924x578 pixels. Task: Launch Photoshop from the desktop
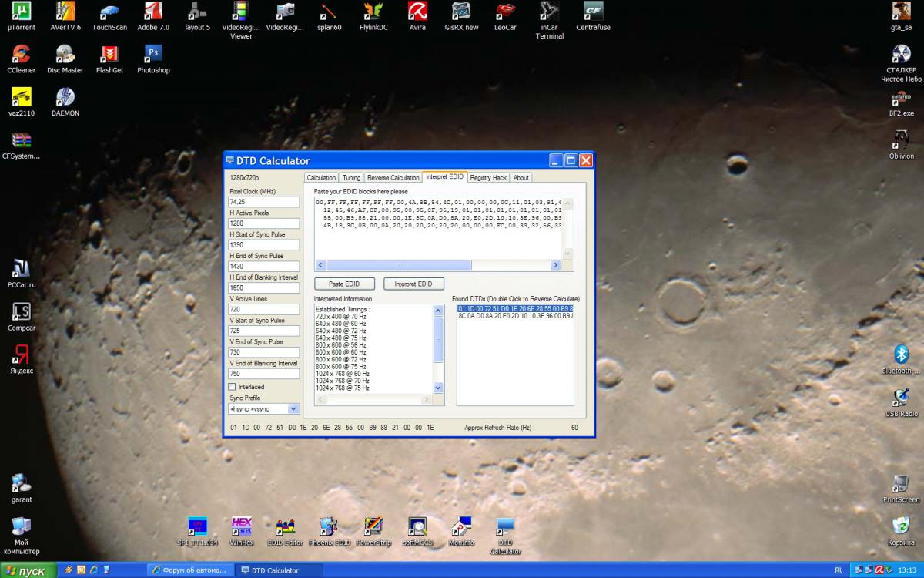point(153,55)
